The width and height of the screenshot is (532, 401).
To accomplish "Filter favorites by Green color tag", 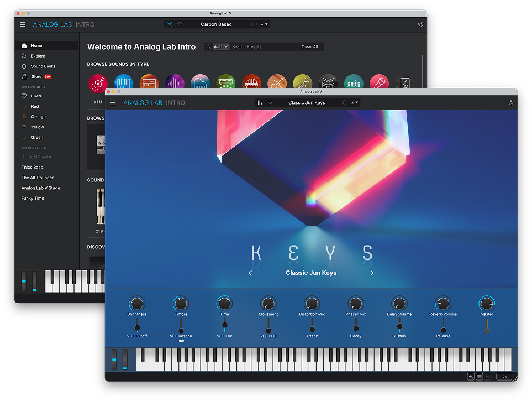I will click(36, 137).
